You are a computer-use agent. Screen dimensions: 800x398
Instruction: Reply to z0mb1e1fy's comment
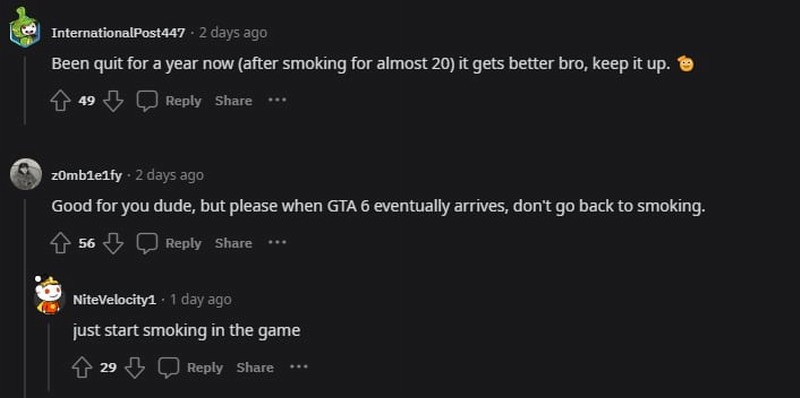click(x=183, y=243)
